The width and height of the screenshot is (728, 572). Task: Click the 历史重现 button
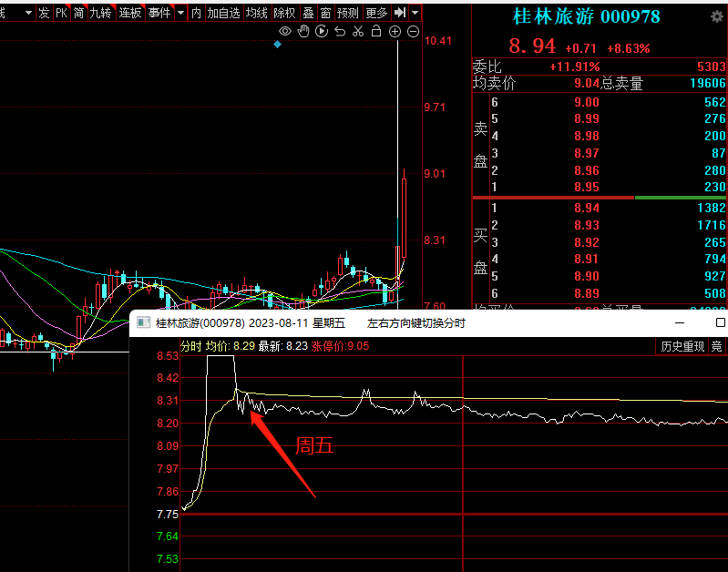[x=682, y=346]
